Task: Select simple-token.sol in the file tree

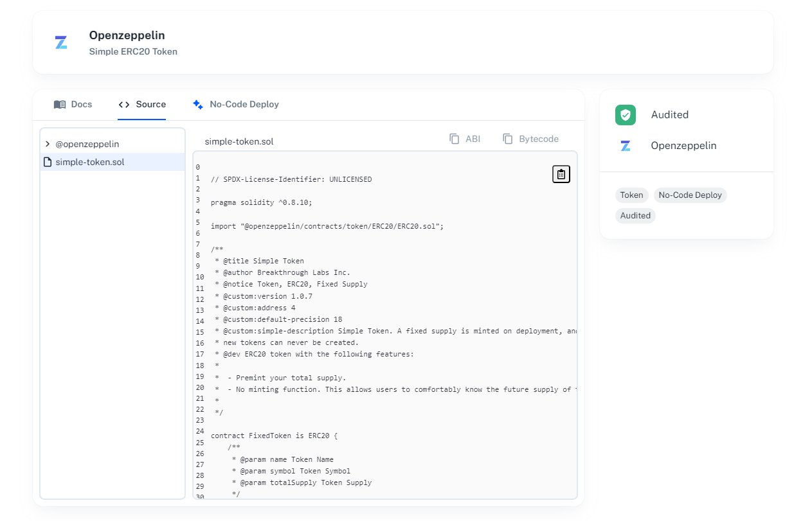Action: pyautogui.click(x=113, y=162)
